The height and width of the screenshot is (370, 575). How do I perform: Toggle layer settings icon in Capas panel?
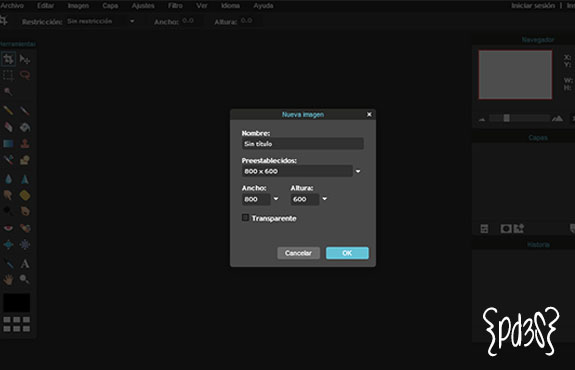(484, 229)
